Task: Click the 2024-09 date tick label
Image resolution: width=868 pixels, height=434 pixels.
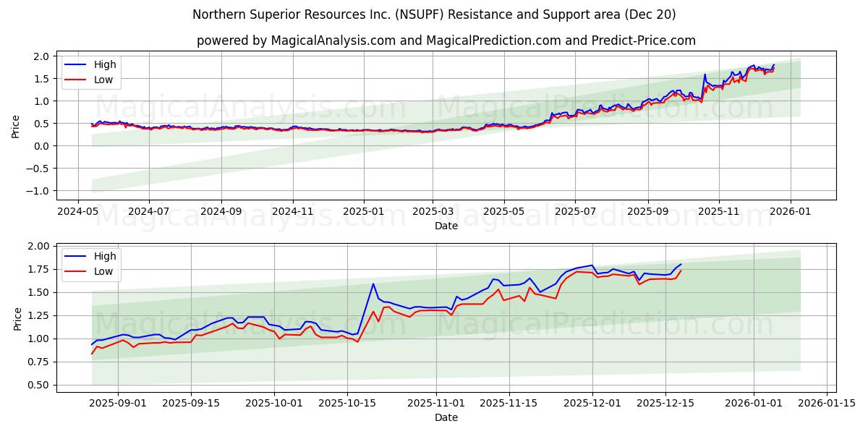Action: coord(221,213)
